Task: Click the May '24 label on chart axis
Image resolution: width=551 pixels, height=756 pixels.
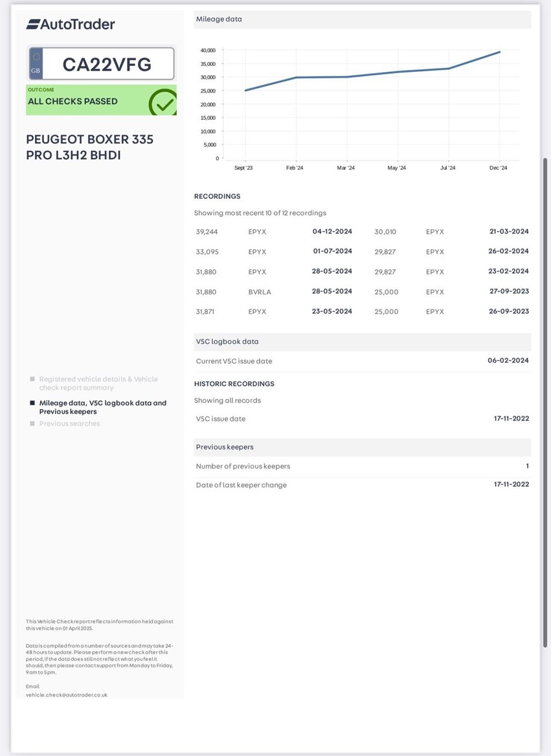Action: 397,168
